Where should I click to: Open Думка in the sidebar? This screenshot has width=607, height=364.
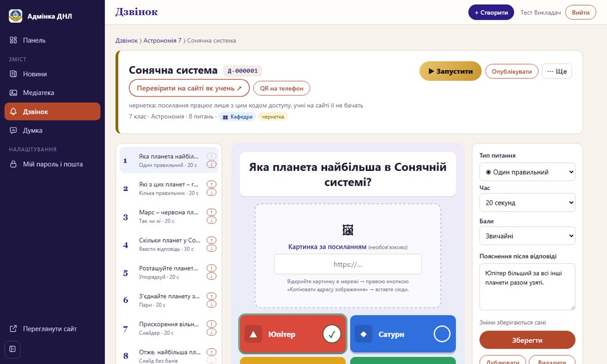tap(53, 130)
